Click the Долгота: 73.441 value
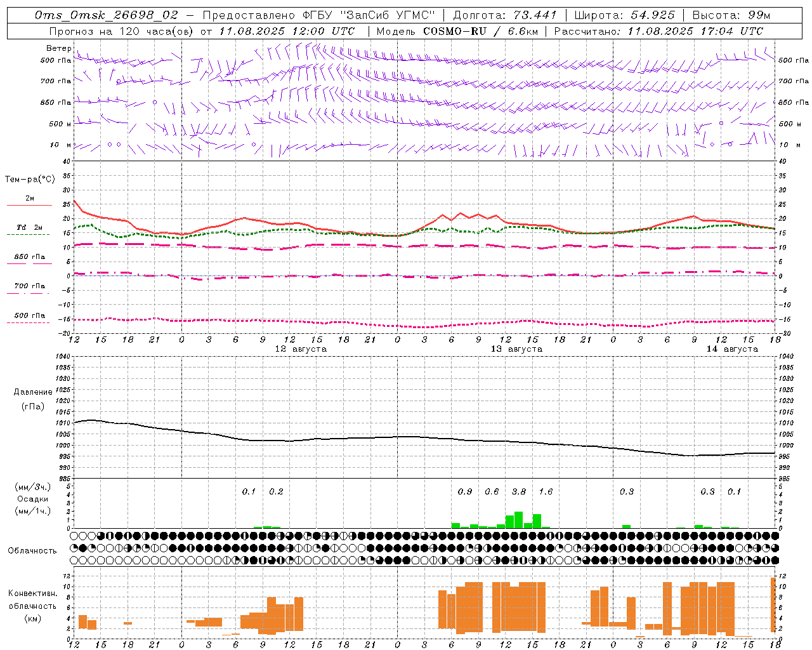Screen dimensions: 812x650 point(504,15)
